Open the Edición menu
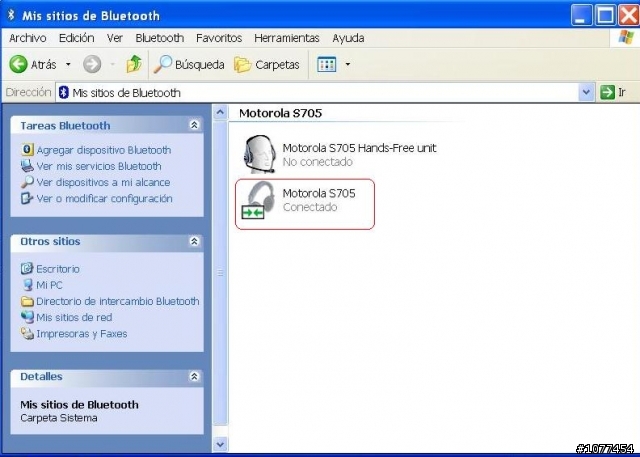Viewport: 640px width, 457px height. point(76,38)
